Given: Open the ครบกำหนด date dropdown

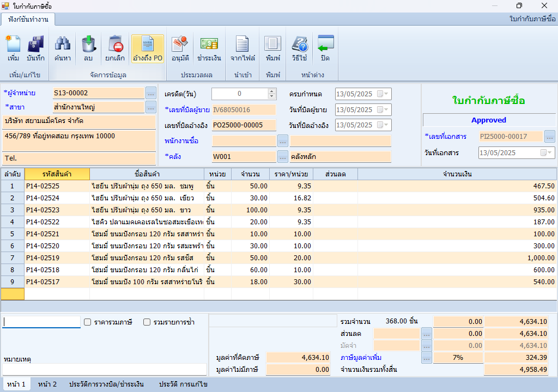Looking at the screenshot, I should 387,94.
